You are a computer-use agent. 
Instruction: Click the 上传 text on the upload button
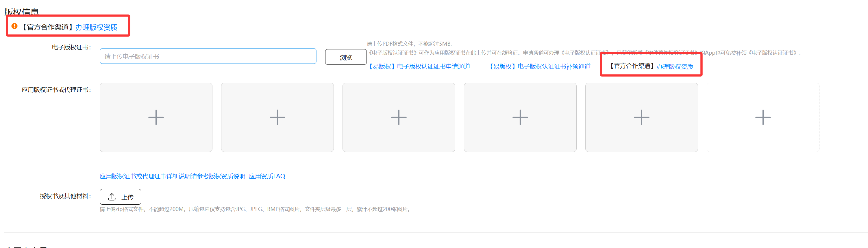[127, 197]
